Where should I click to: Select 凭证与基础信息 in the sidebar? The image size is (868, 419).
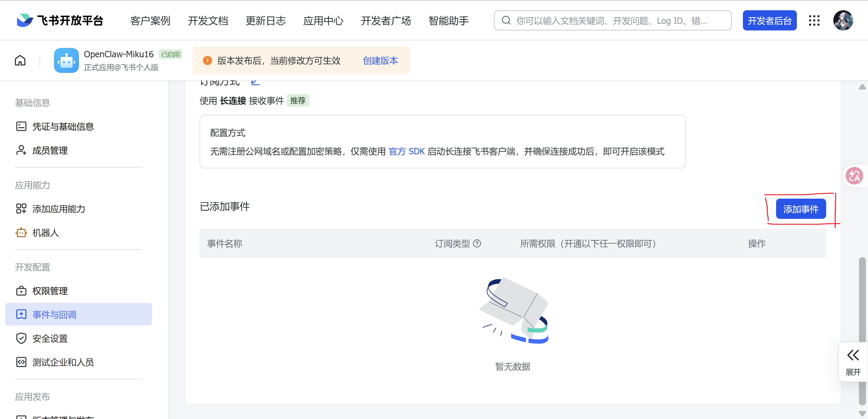(63, 126)
